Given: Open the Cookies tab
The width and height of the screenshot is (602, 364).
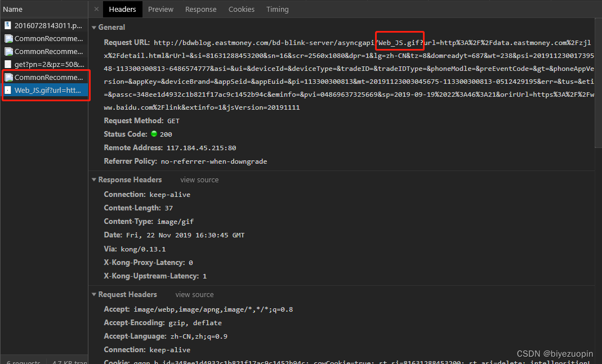Looking at the screenshot, I should point(242,9).
